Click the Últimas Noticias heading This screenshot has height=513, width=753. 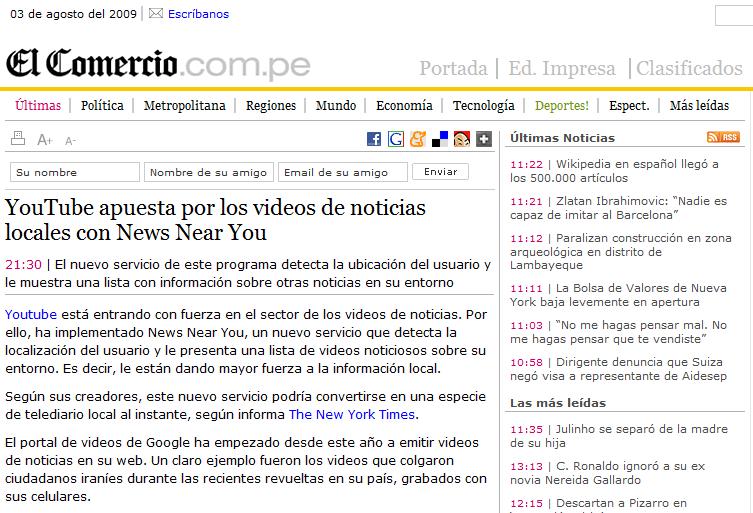point(562,138)
